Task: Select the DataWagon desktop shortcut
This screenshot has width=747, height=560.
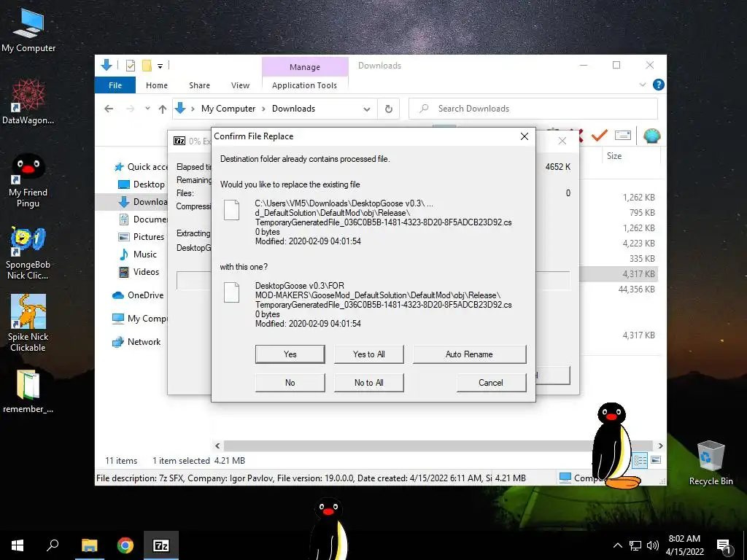Action: point(28,102)
